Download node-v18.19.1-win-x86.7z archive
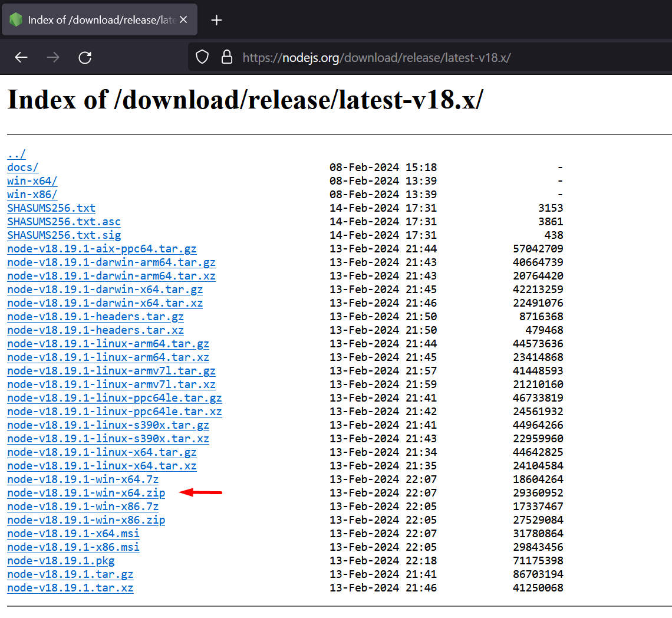 83,507
